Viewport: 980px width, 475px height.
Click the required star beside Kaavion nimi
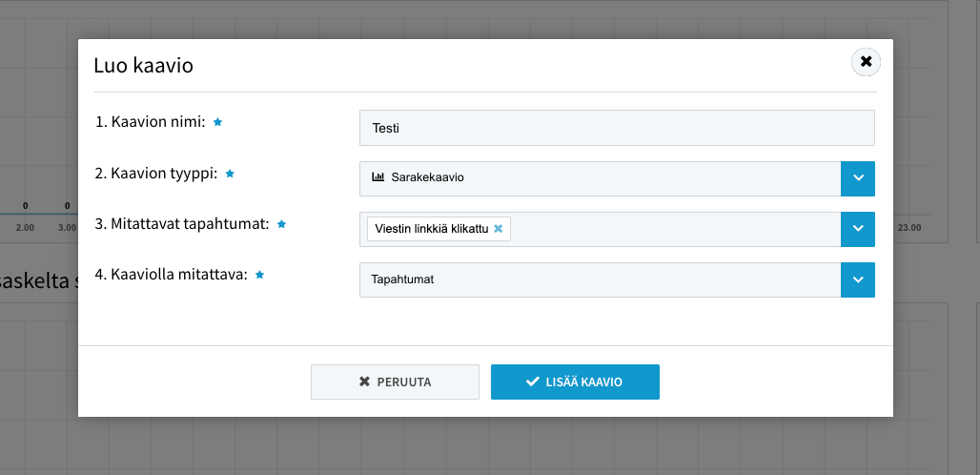pos(217,122)
